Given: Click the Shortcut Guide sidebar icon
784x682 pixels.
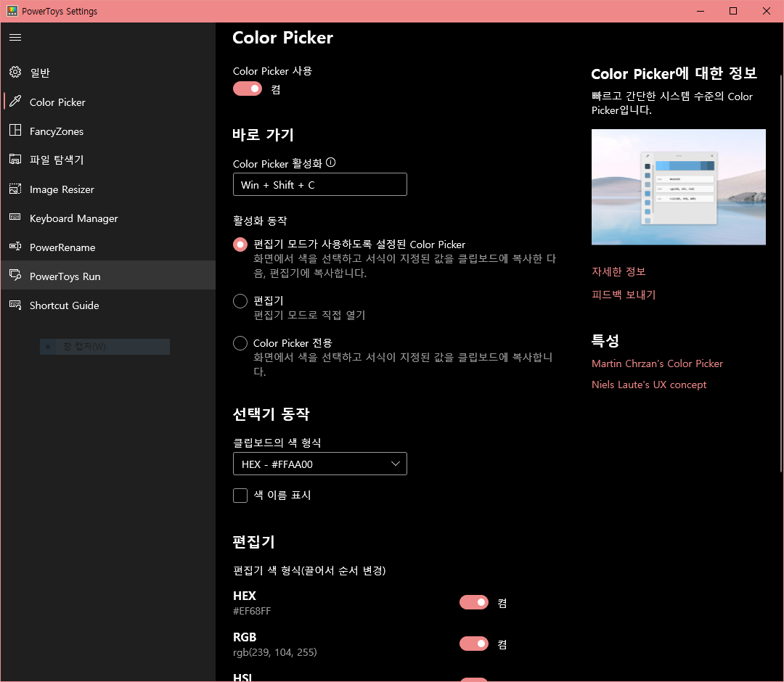Looking at the screenshot, I should (x=15, y=305).
